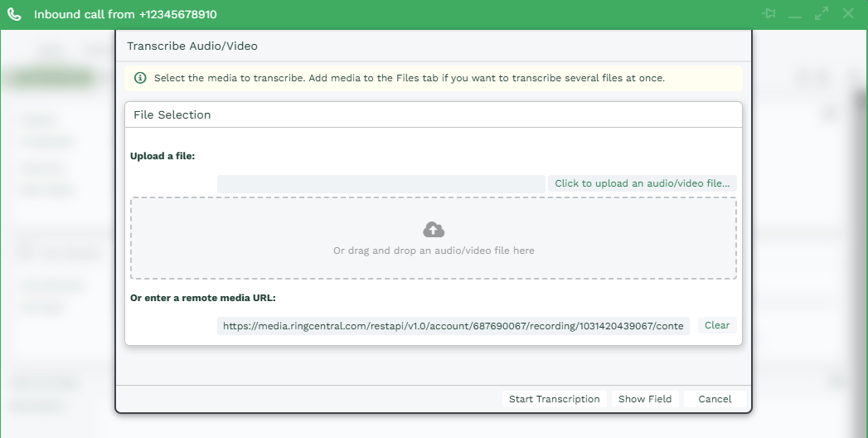Viewport: 868px width, 438px height.
Task: Click the green info icon in the notice
Action: pos(139,79)
